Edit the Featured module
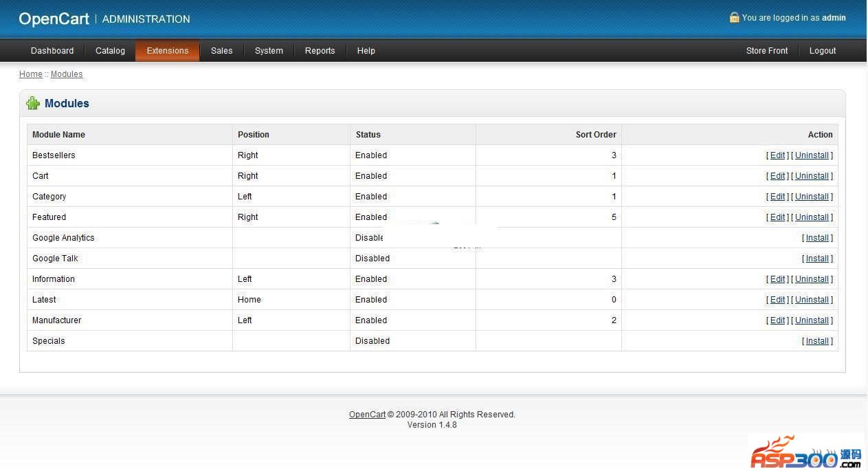Screen dimensions: 868x471 (x=777, y=217)
